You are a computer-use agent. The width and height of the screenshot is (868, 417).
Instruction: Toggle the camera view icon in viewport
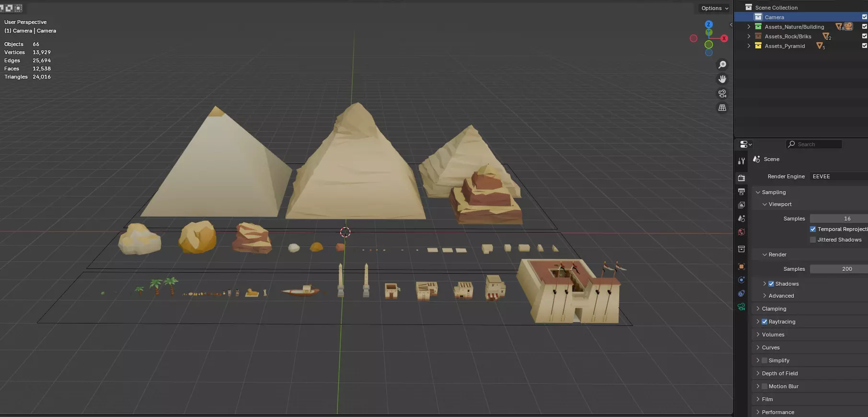[722, 93]
